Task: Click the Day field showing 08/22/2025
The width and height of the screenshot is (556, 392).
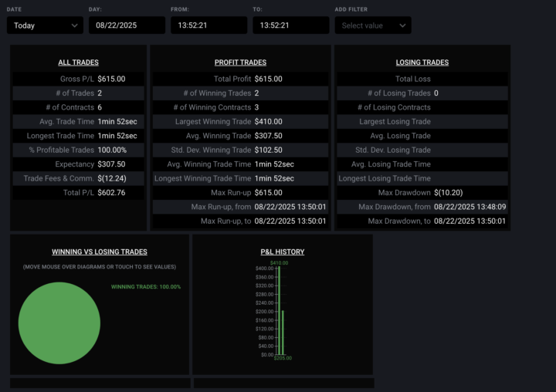Action: point(127,25)
